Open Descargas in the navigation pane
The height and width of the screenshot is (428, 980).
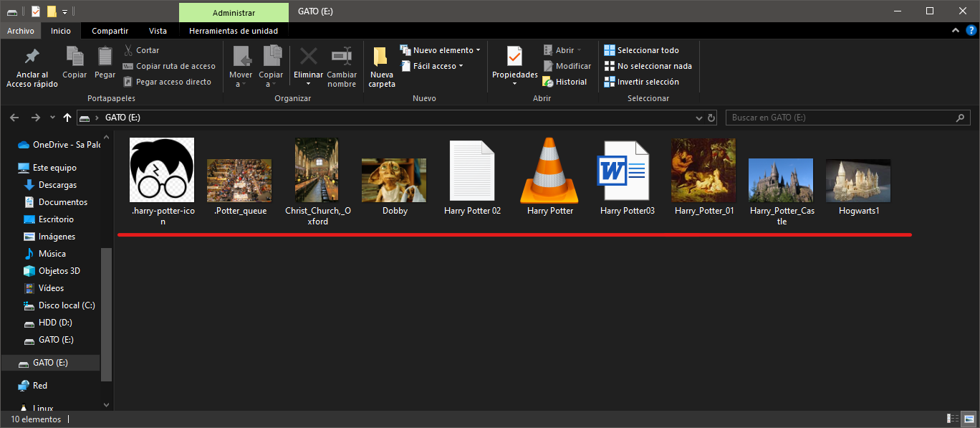[57, 185]
